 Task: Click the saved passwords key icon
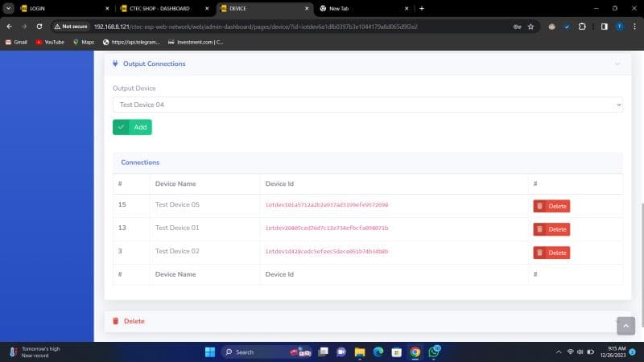517,26
